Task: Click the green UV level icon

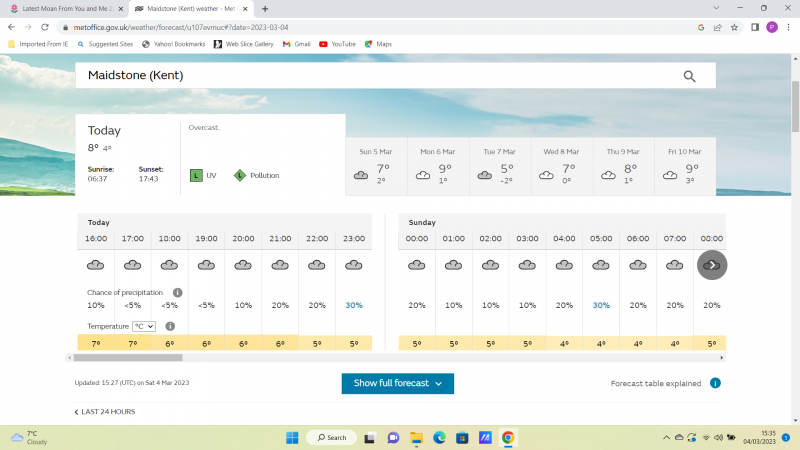Action: (x=196, y=176)
